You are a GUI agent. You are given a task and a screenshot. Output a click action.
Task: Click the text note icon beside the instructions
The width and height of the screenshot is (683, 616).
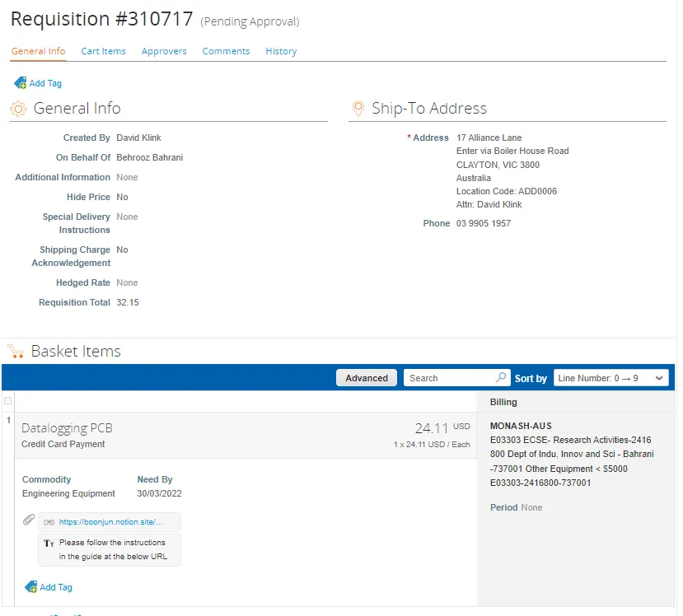[x=49, y=544]
